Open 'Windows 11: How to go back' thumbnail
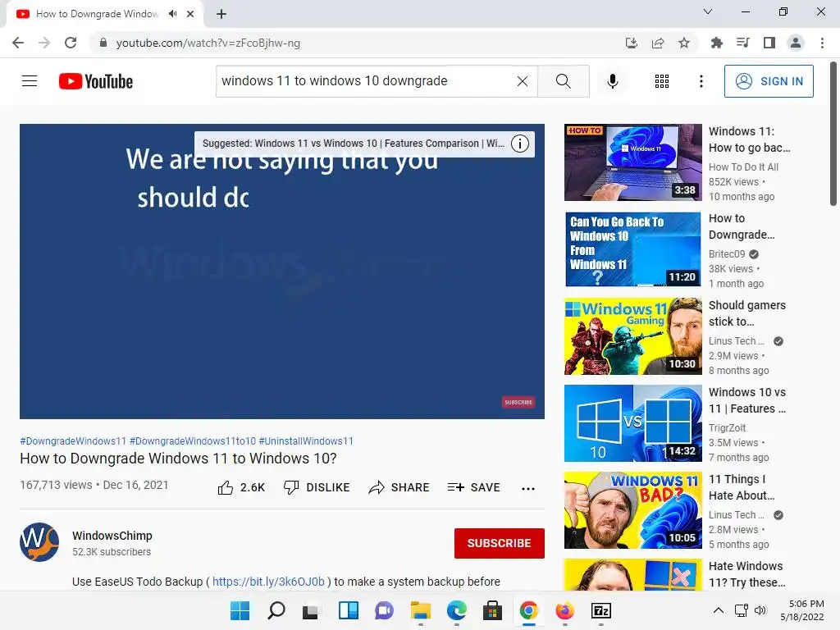This screenshot has height=630, width=840. click(x=632, y=162)
